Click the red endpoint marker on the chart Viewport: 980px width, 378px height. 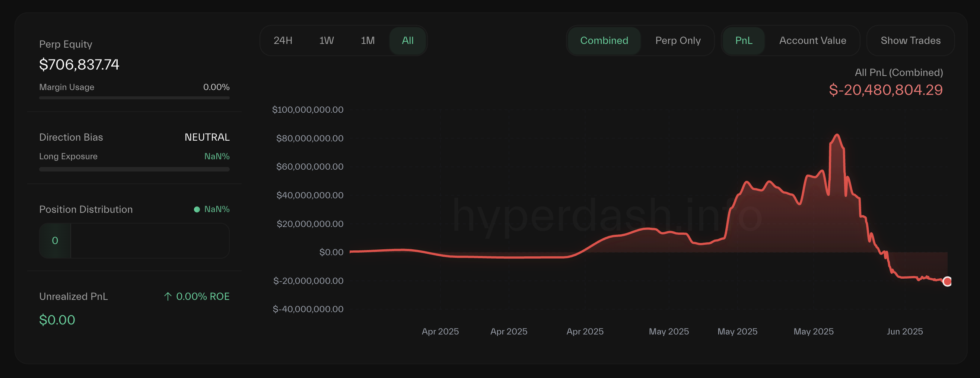[x=947, y=281]
